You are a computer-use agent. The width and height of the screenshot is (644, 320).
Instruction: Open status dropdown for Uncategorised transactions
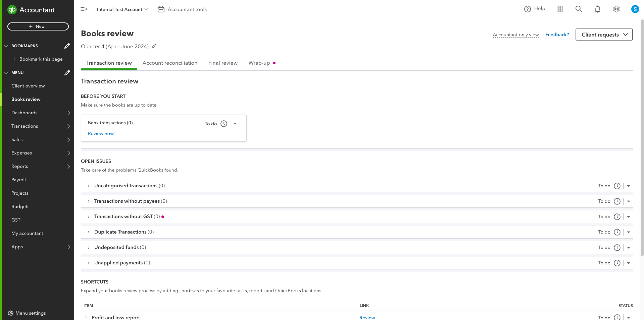click(629, 186)
